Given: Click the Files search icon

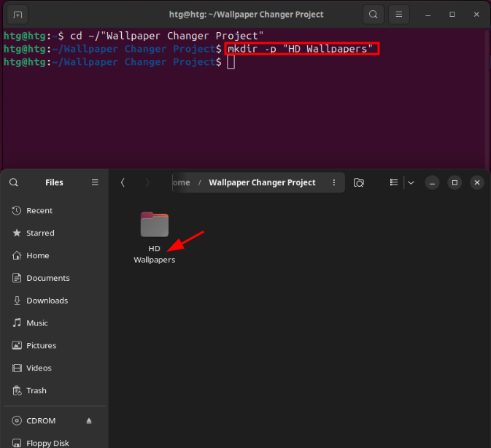Looking at the screenshot, I should [x=13, y=182].
